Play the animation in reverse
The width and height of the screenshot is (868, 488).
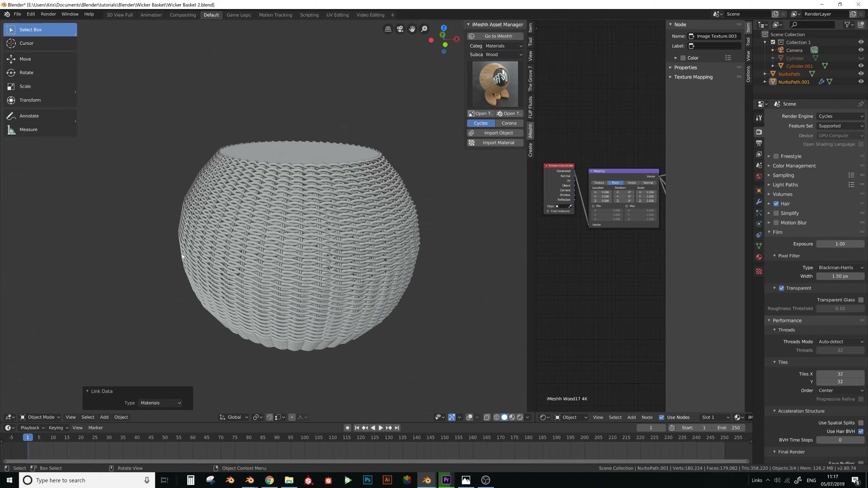pyautogui.click(x=373, y=428)
